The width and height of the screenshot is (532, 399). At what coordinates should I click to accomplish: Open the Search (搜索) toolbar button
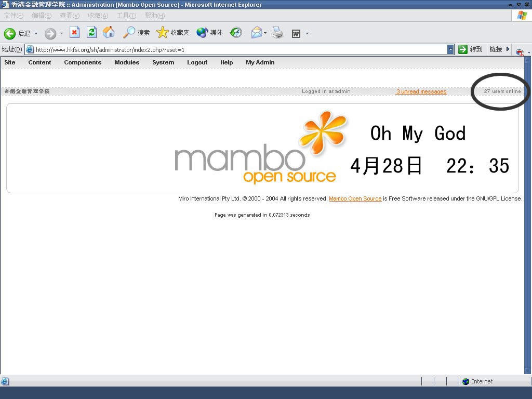tap(136, 33)
